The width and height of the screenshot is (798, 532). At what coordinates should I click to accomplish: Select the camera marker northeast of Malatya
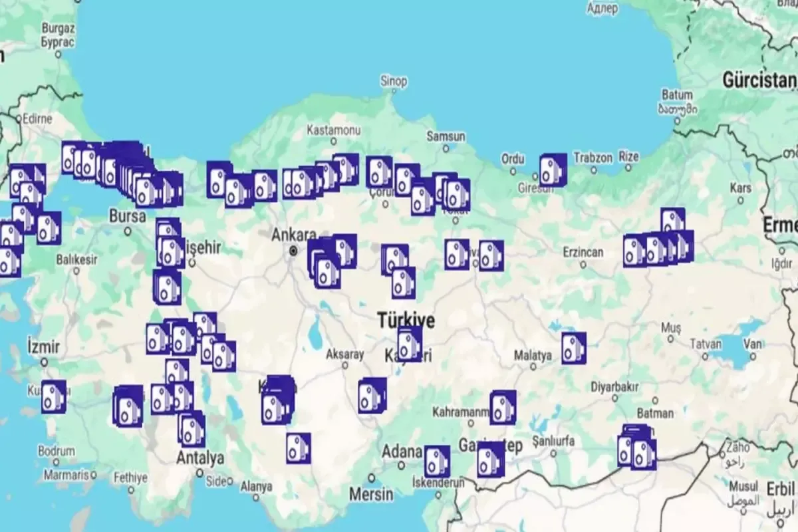[x=573, y=348]
